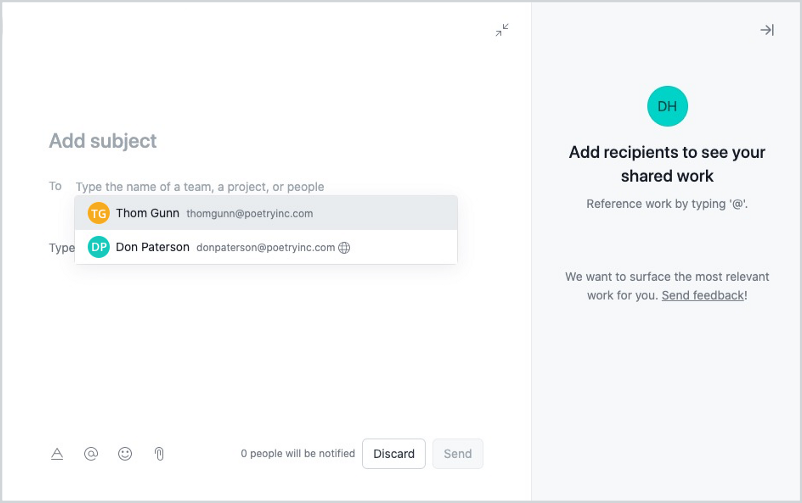Click the orange TG avatar

point(98,213)
